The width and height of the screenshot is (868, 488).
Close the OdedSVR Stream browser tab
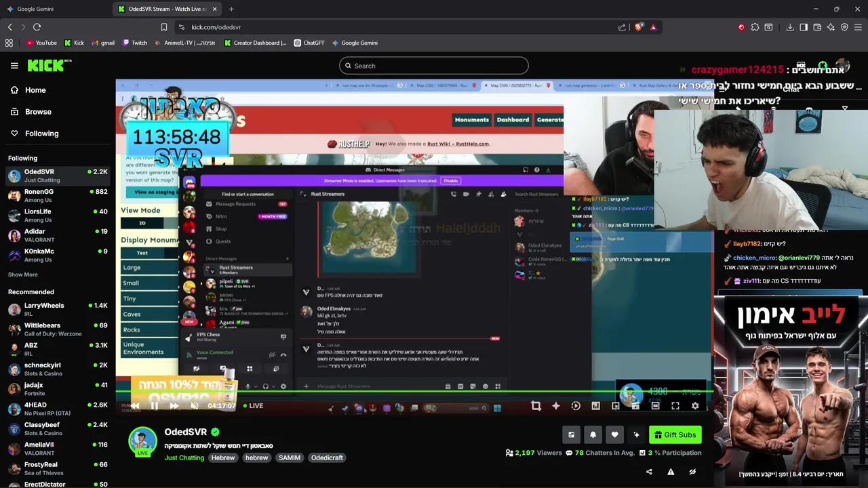pyautogui.click(x=215, y=9)
